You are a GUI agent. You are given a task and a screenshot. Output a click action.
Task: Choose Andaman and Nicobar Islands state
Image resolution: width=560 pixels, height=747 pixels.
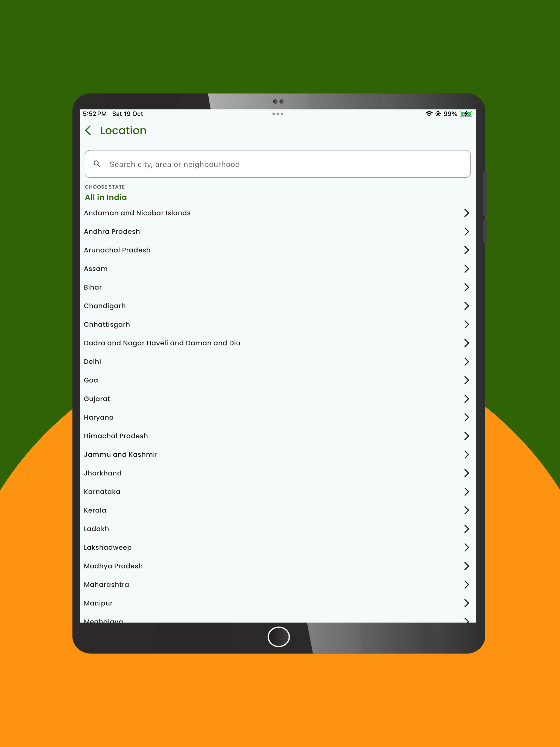pos(137,213)
